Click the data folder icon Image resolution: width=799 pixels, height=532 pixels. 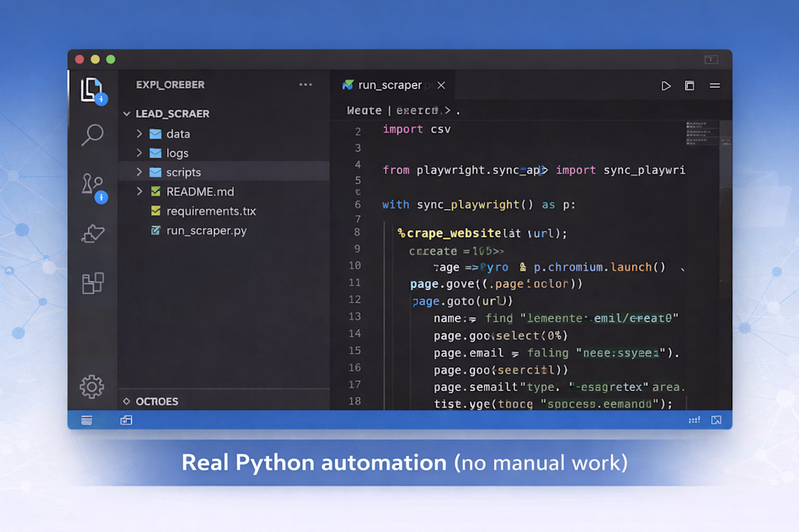coord(155,134)
